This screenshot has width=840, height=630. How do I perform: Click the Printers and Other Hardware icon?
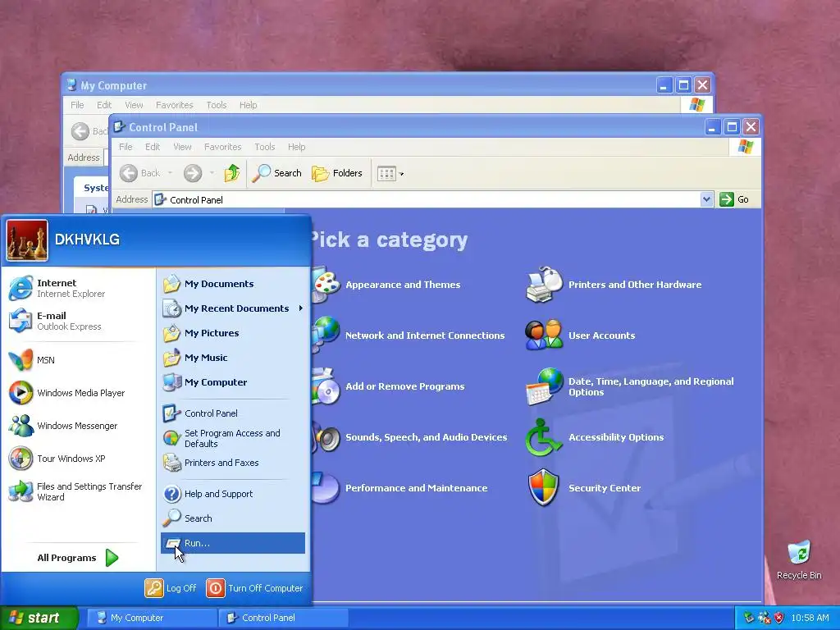[545, 285]
